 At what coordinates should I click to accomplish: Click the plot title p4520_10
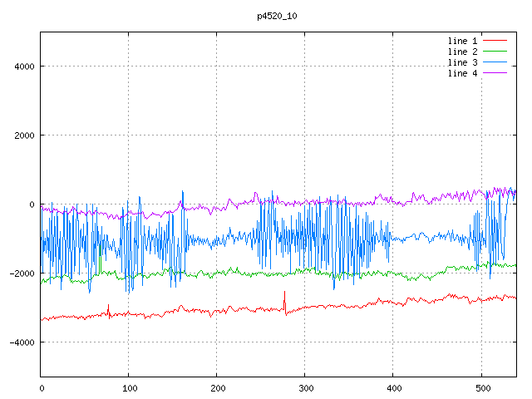pyautogui.click(x=278, y=16)
